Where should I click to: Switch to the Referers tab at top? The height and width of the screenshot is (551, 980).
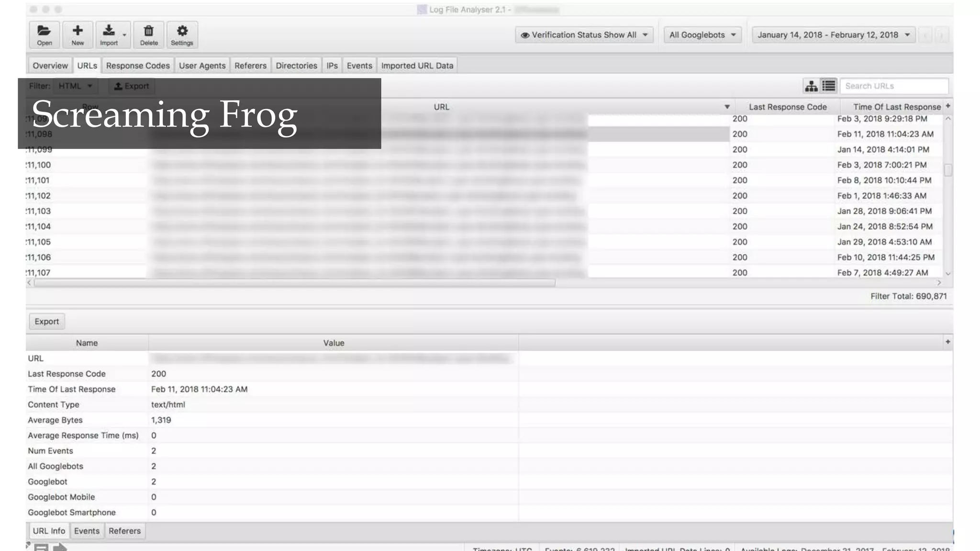coord(250,66)
